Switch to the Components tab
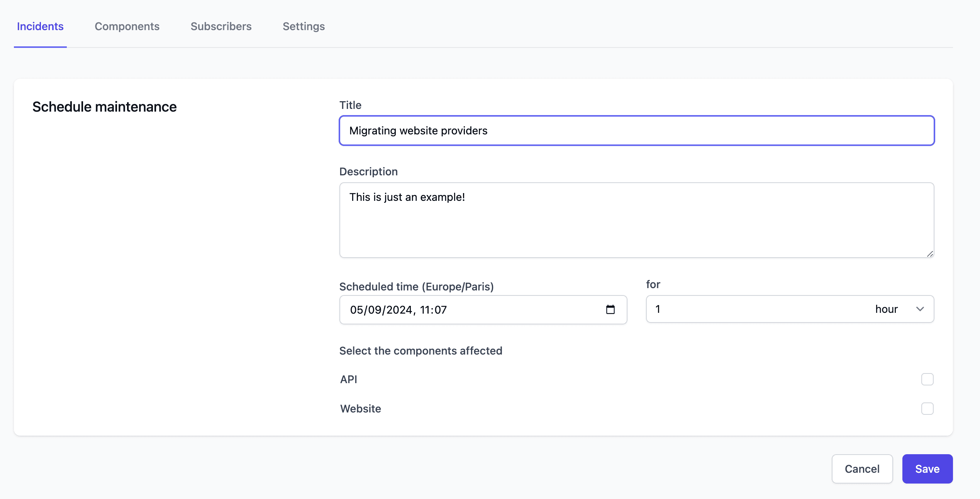 point(127,26)
